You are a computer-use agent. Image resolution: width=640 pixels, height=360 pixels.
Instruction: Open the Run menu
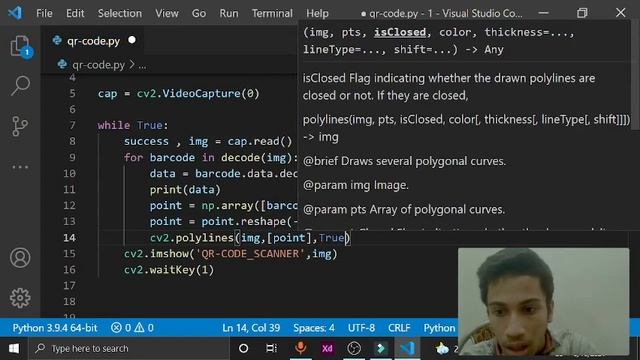[229, 13]
